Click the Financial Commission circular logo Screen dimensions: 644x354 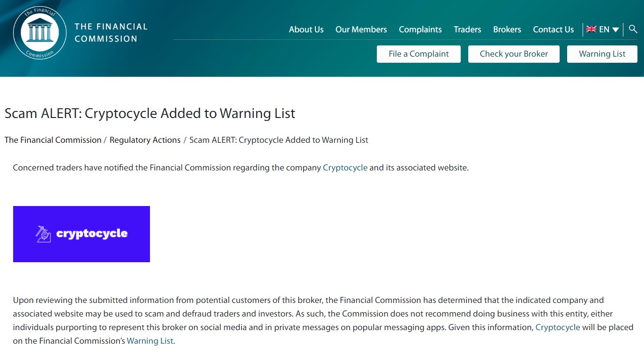pyautogui.click(x=40, y=33)
